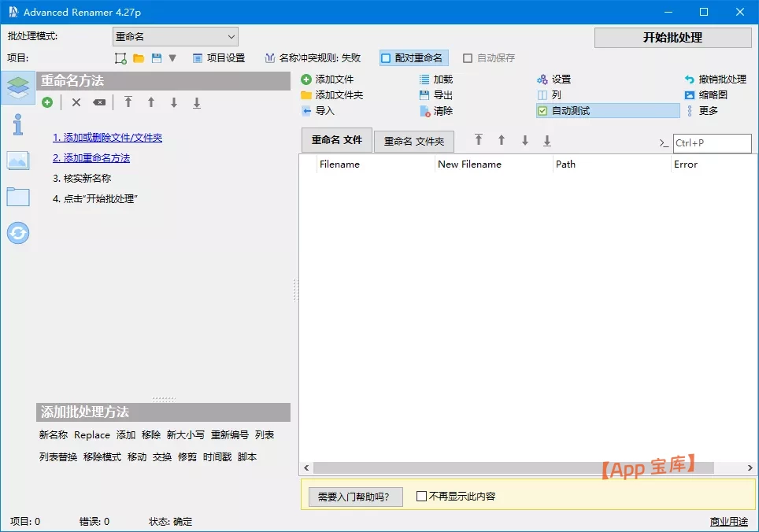759x532 pixels.
Task: Open the 商业用途 link
Action: [728, 521]
